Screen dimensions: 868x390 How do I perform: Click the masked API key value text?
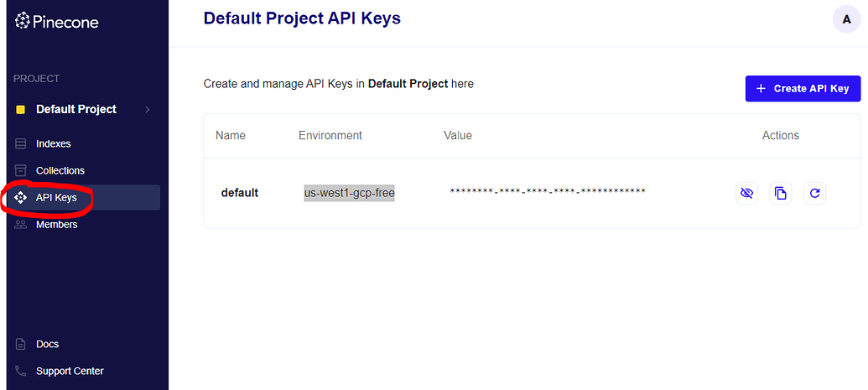click(x=548, y=192)
